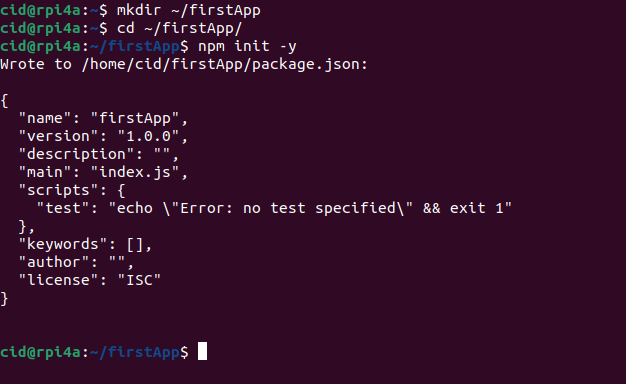626x384 pixels.
Task: Click the terminal cursor block at prompt
Action: 202,351
